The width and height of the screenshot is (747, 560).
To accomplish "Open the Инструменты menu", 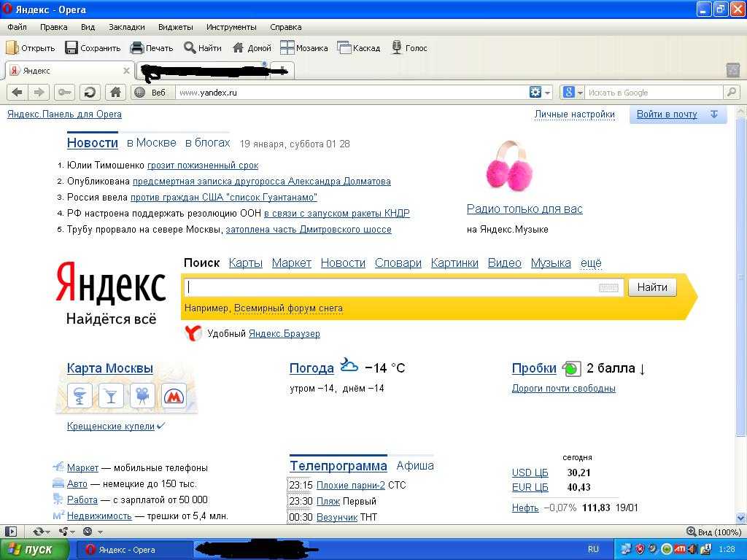I will 231,27.
